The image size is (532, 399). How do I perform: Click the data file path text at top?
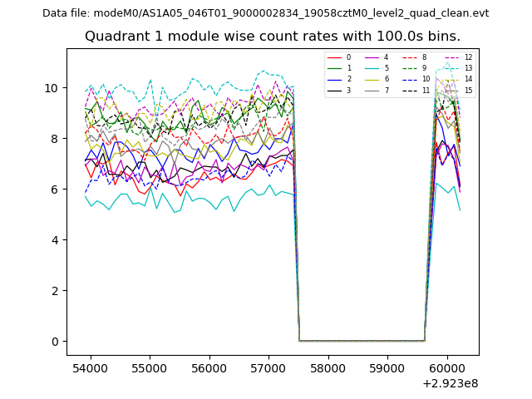[265, 13]
